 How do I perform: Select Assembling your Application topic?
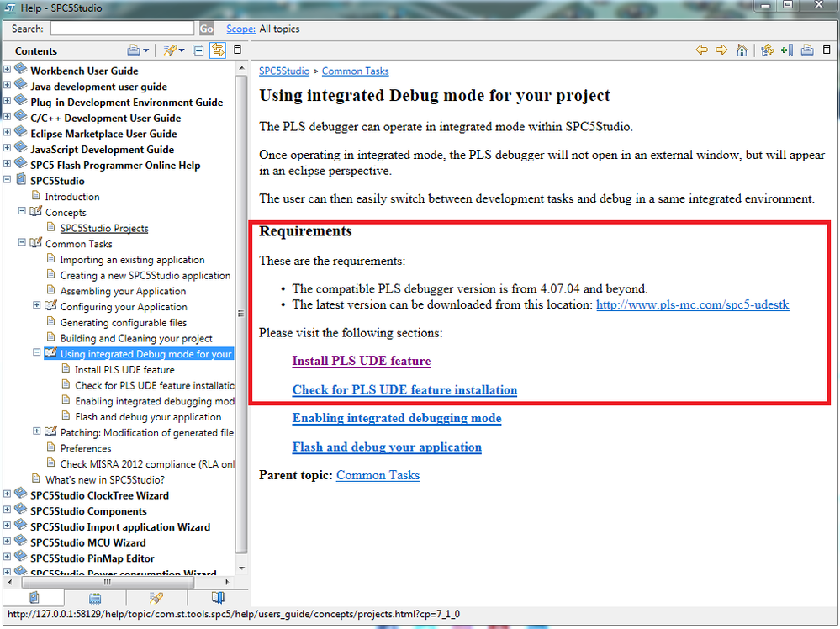pos(124,291)
